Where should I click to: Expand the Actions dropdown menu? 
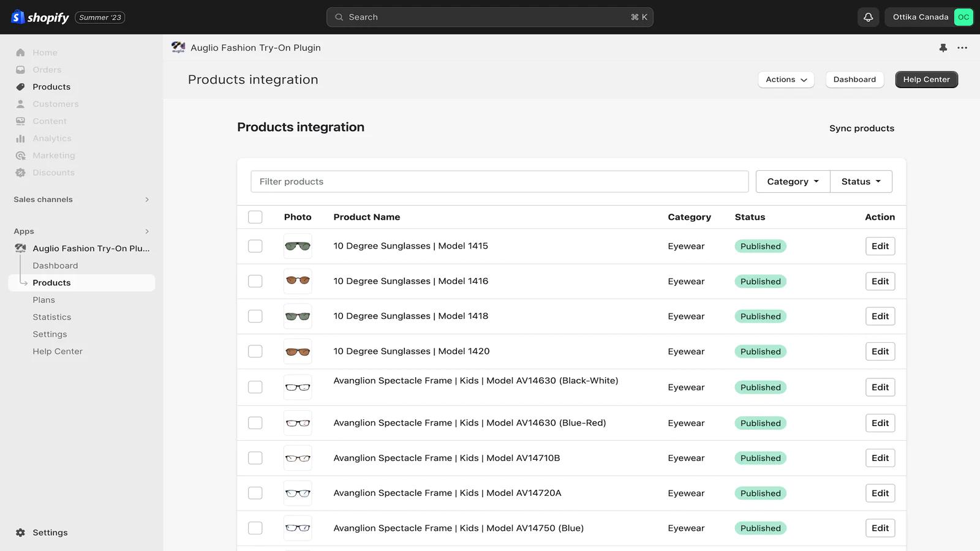[x=786, y=80]
